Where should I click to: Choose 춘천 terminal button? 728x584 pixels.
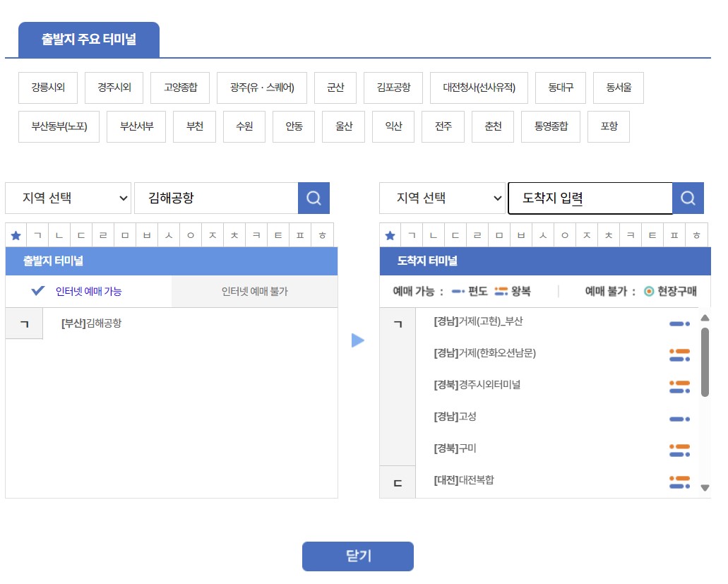(493, 126)
